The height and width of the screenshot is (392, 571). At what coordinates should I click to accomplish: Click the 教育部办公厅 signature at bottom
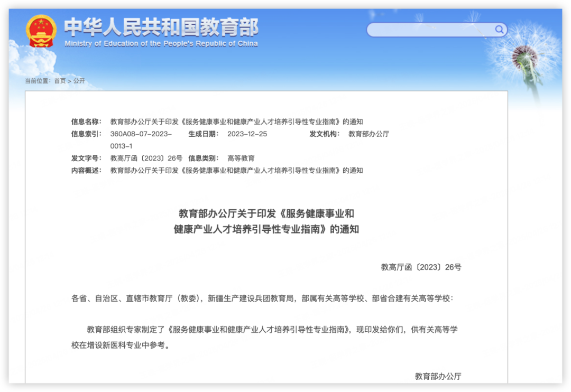(438, 376)
